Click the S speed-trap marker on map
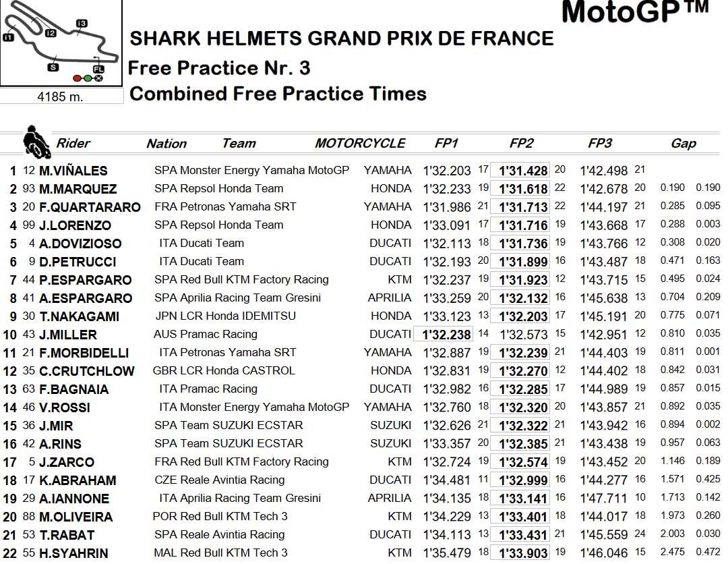Viewport: 728px width, 564px height. coord(53,67)
